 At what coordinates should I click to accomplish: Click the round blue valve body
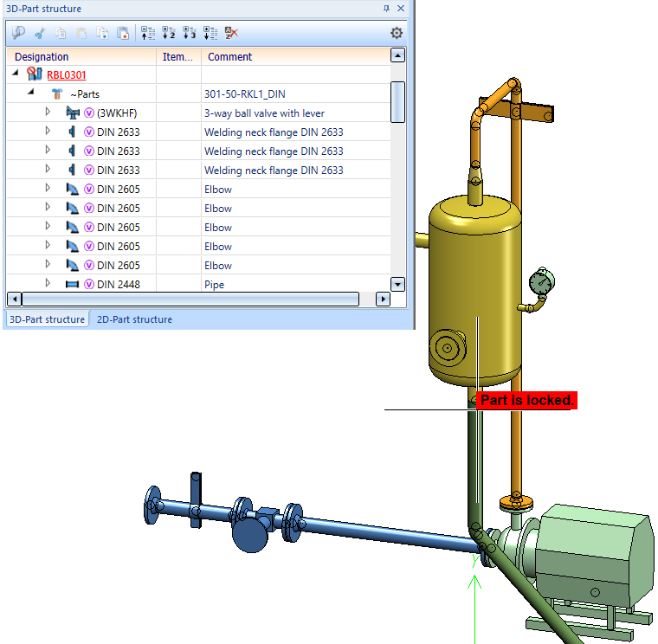(x=250, y=534)
